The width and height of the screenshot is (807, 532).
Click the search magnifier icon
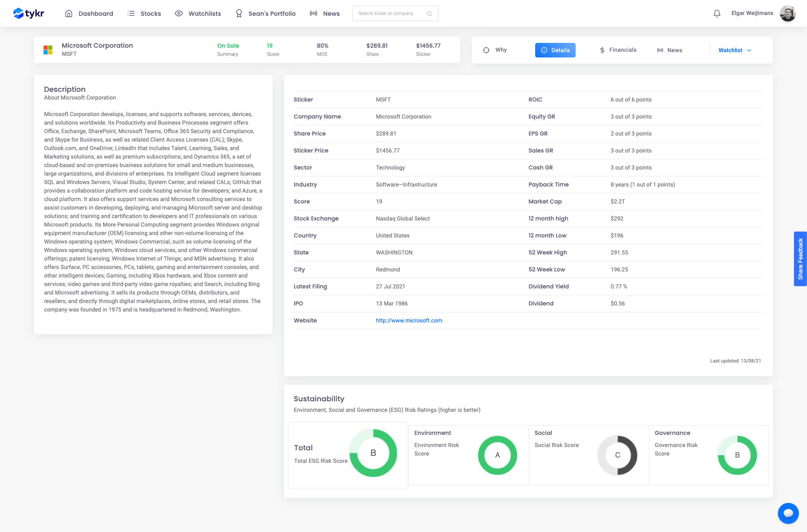(x=429, y=13)
